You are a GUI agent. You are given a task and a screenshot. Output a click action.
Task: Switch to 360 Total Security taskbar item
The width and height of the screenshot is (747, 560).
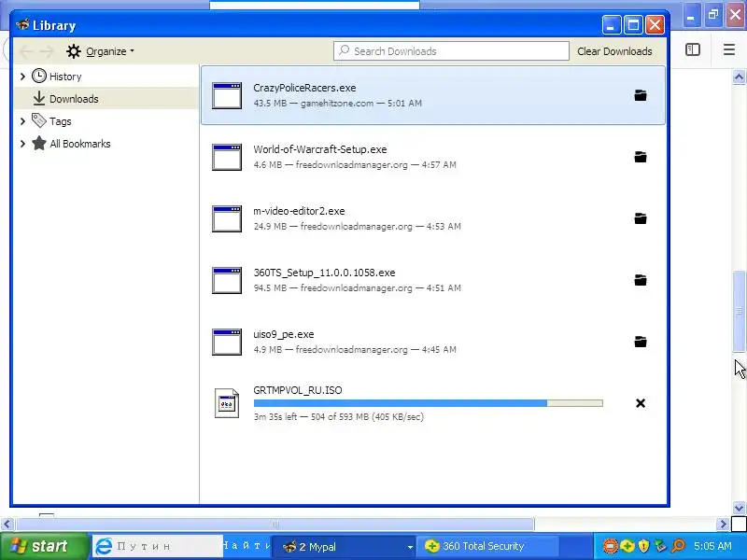coord(487,546)
